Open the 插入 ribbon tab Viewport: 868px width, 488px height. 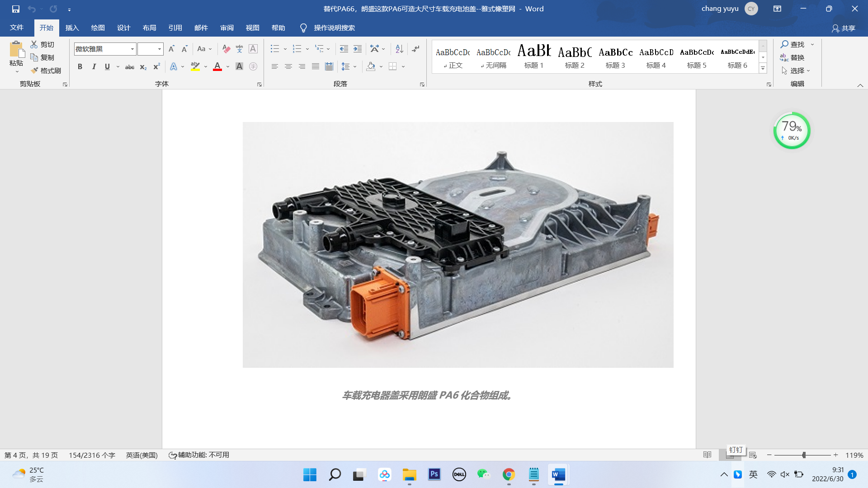(x=72, y=28)
